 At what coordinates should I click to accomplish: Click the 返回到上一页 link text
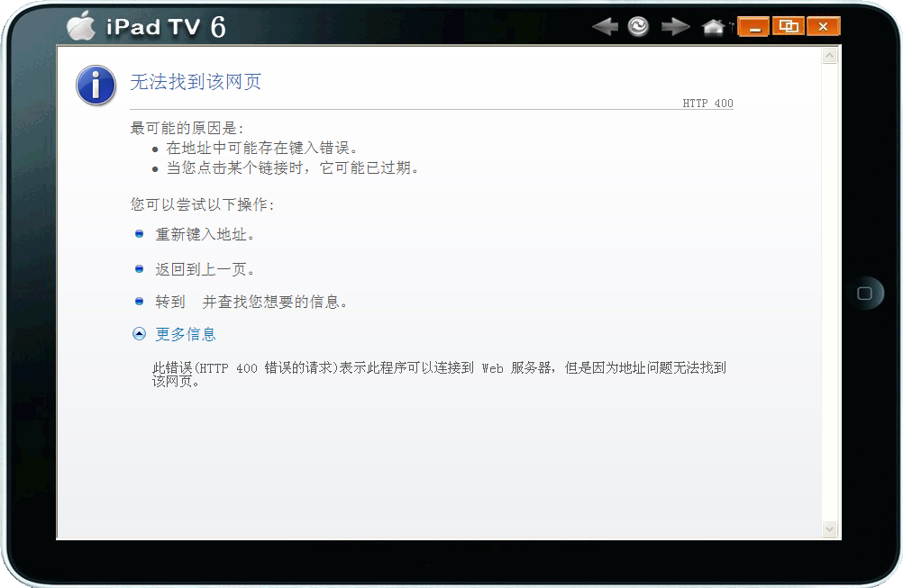tap(205, 269)
